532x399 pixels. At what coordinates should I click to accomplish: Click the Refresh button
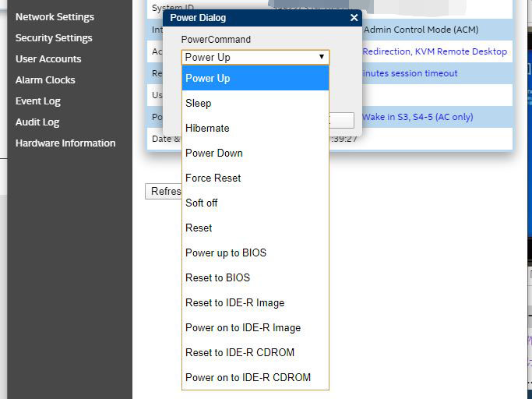(164, 191)
